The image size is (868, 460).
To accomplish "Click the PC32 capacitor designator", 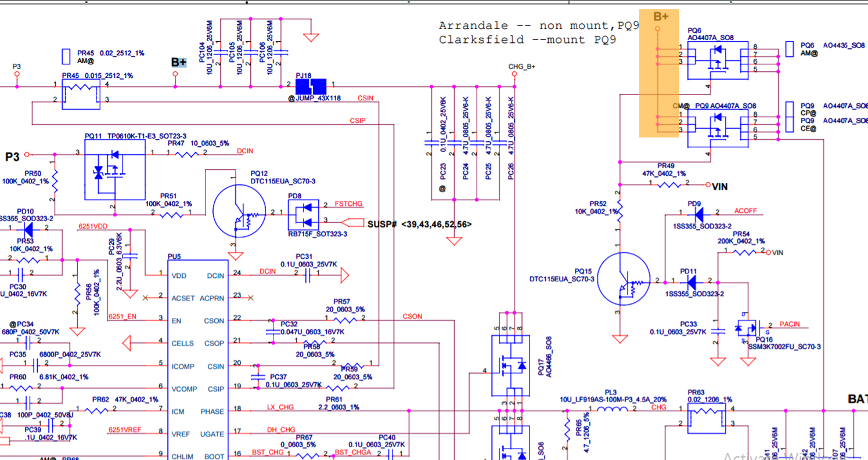I will [289, 324].
